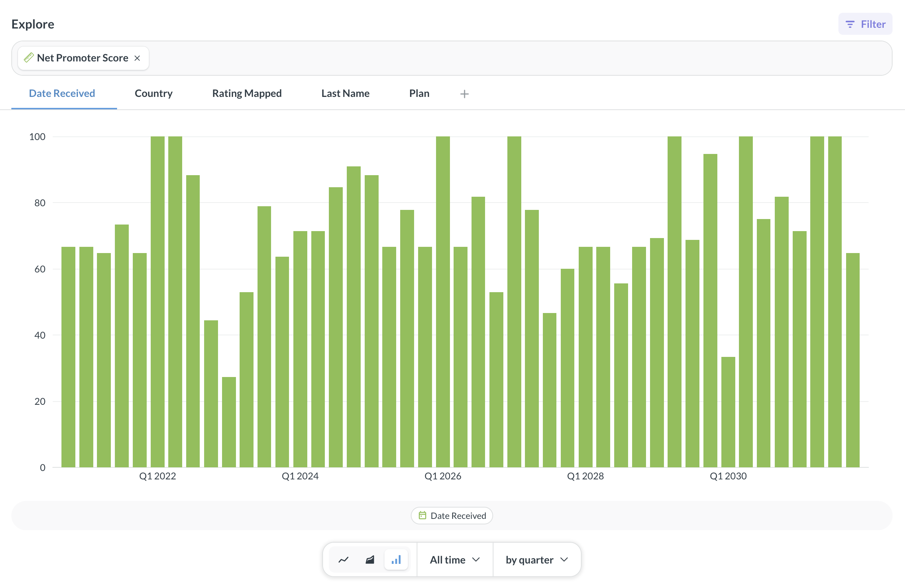The height and width of the screenshot is (588, 905).
Task: Click the ruler icon on metric chip
Action: [29, 58]
